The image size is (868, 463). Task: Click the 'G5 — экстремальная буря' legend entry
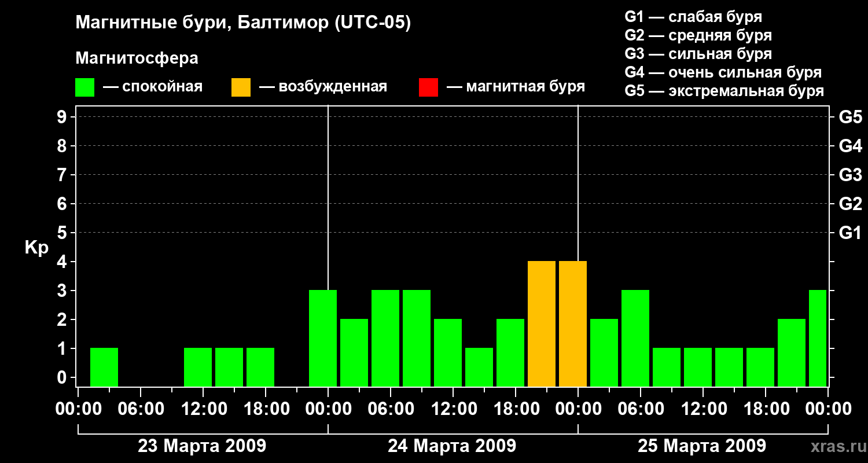(724, 91)
